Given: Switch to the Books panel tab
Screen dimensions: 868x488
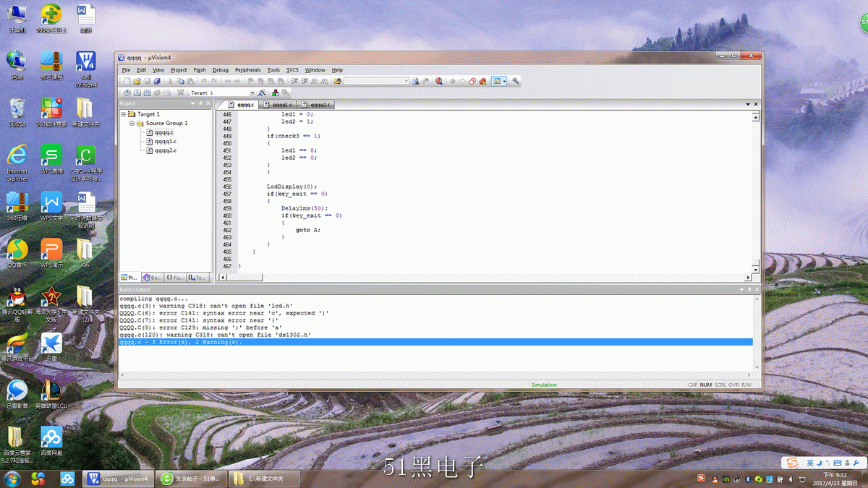Looking at the screenshot, I should coord(153,277).
